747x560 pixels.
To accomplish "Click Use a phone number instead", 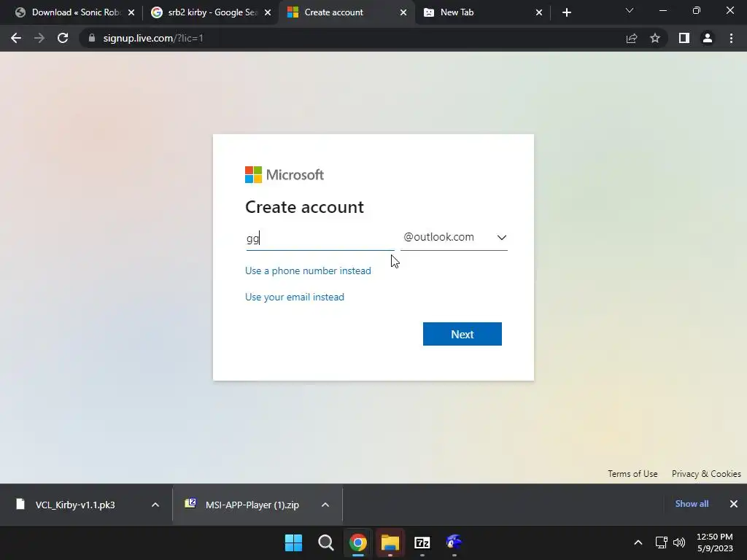I will [308, 271].
